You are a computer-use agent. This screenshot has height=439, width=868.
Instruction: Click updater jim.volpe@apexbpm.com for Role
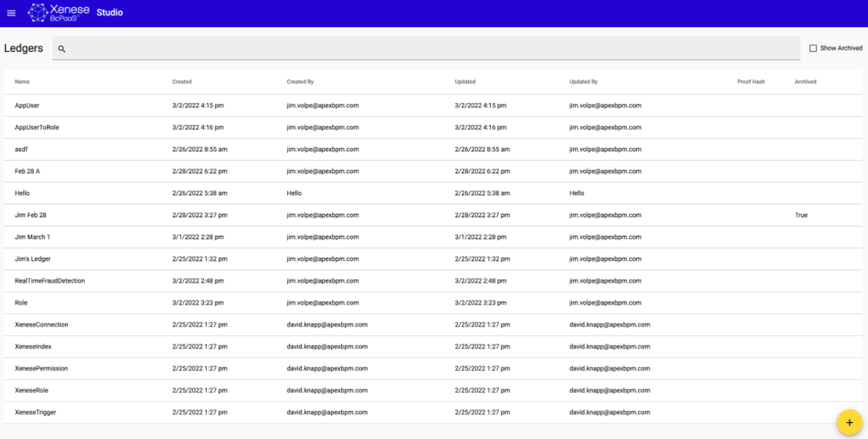click(606, 303)
